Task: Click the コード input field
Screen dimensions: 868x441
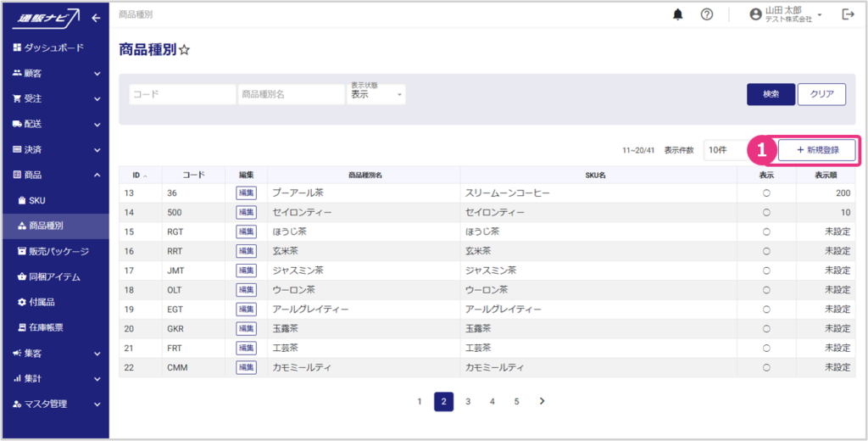Action: 182,94
